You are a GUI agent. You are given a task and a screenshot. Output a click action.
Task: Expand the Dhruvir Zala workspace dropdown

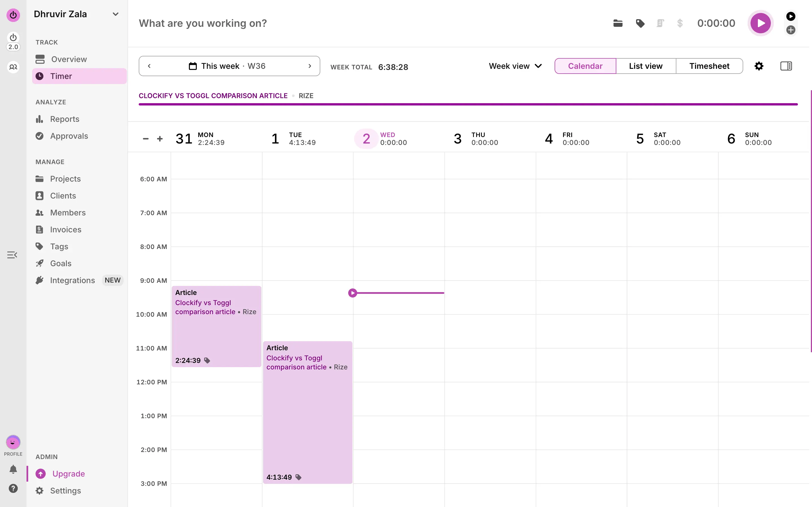[115, 14]
